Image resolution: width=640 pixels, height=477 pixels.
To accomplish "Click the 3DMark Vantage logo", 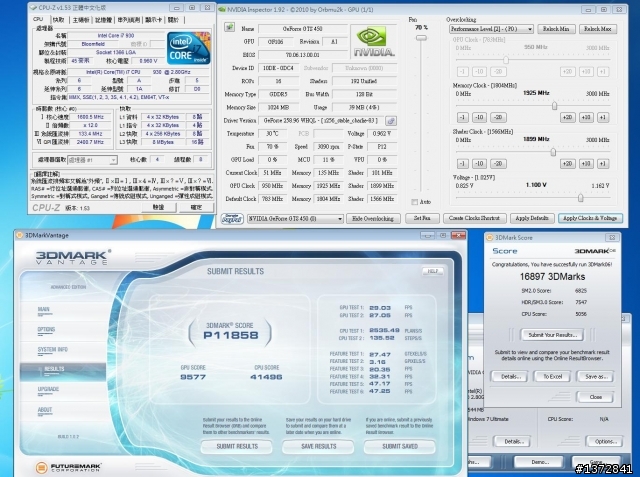I will [73, 257].
